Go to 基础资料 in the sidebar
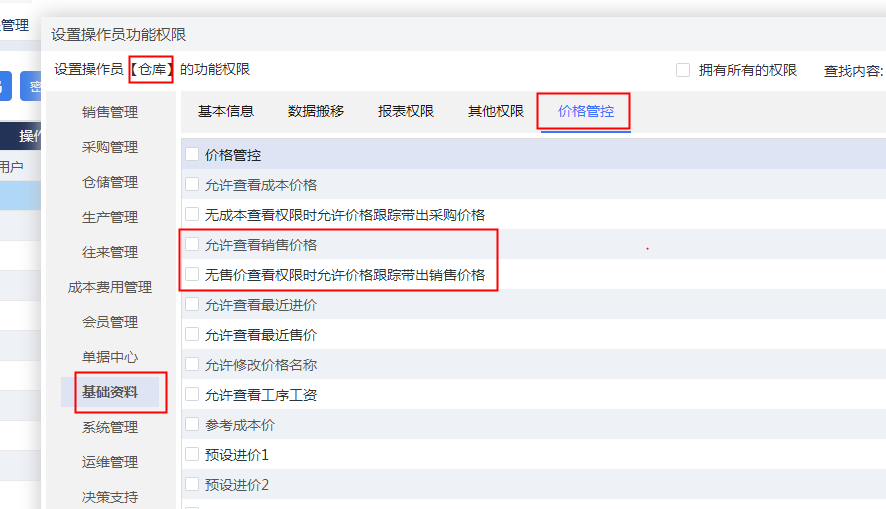Image resolution: width=886 pixels, height=509 pixels. pos(110,392)
